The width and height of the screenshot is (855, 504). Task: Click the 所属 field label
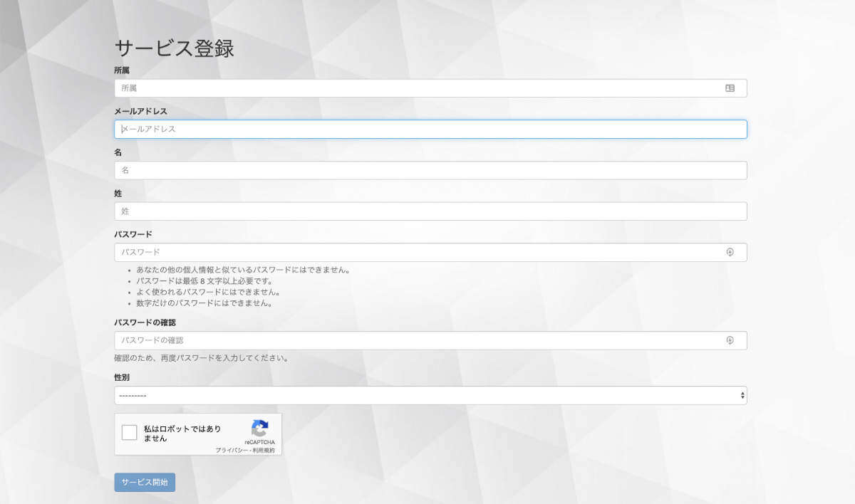click(x=122, y=70)
